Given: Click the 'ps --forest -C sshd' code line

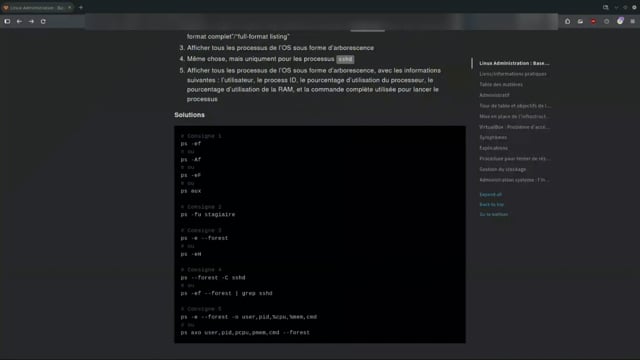Looking at the screenshot, I should (x=213, y=278).
